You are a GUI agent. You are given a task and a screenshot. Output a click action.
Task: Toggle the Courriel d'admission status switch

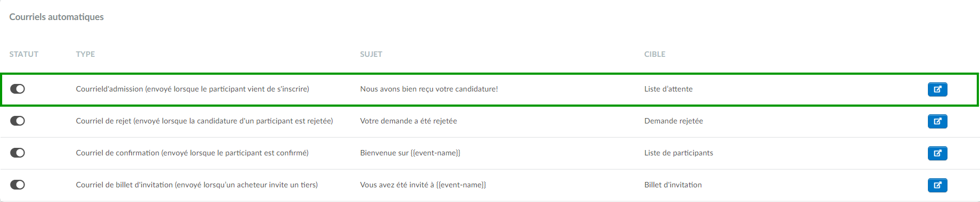tap(17, 89)
